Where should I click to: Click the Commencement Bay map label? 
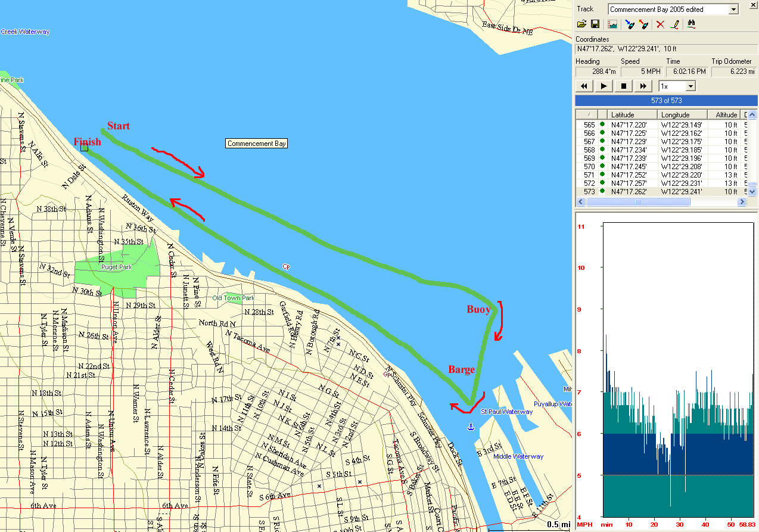click(x=257, y=144)
